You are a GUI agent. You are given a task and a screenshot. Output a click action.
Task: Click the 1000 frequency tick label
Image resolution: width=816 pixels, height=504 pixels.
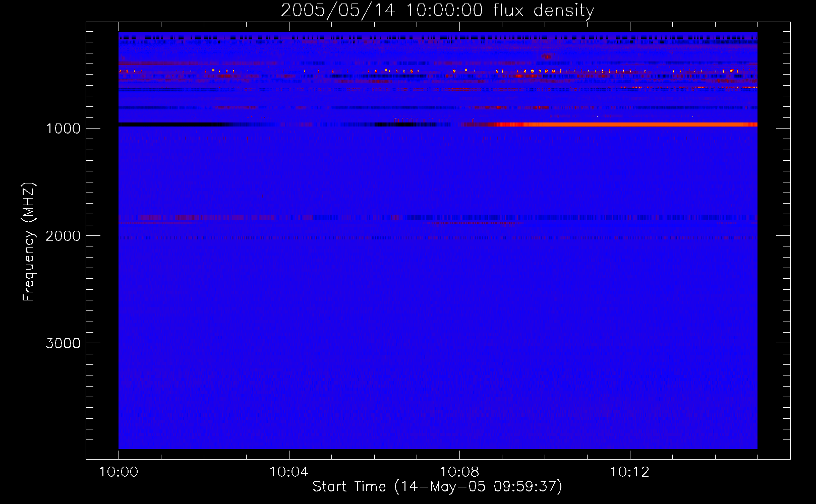(x=63, y=129)
